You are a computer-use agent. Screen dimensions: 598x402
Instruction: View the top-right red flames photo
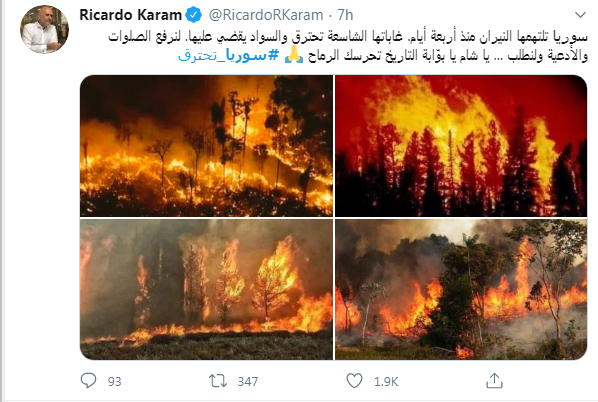tap(461, 146)
